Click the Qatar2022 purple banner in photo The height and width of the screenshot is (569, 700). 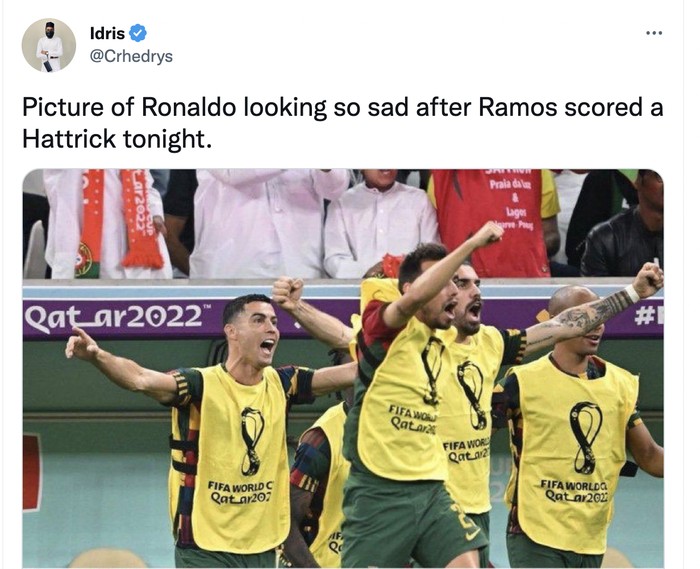click(117, 318)
